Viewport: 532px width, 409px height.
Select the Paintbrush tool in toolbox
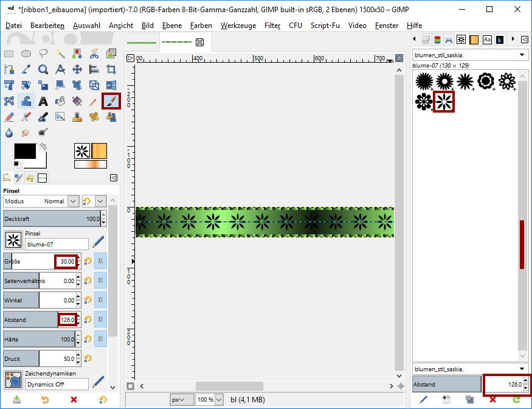[x=111, y=101]
